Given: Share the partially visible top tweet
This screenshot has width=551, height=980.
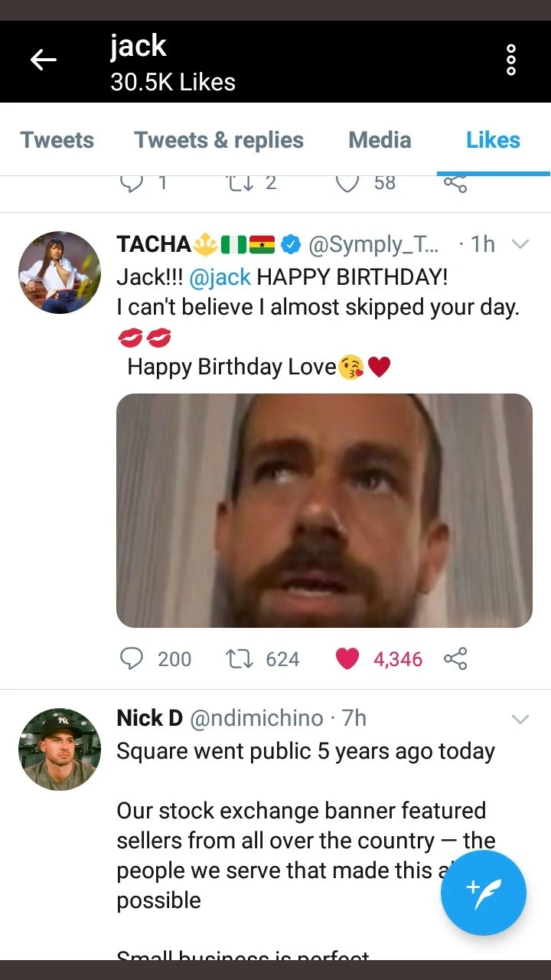Looking at the screenshot, I should click(x=455, y=184).
